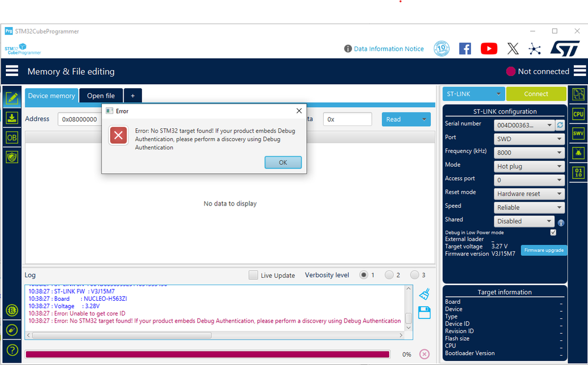The width and height of the screenshot is (588, 365).
Task: Open the file compare icon on right sidebar
Action: pos(578,94)
